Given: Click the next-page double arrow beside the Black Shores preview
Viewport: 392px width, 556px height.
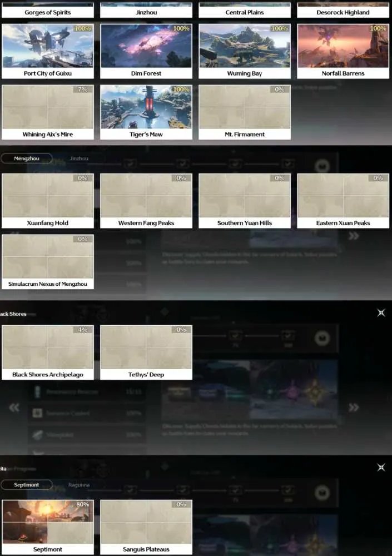Looking at the screenshot, I should click(x=353, y=408).
